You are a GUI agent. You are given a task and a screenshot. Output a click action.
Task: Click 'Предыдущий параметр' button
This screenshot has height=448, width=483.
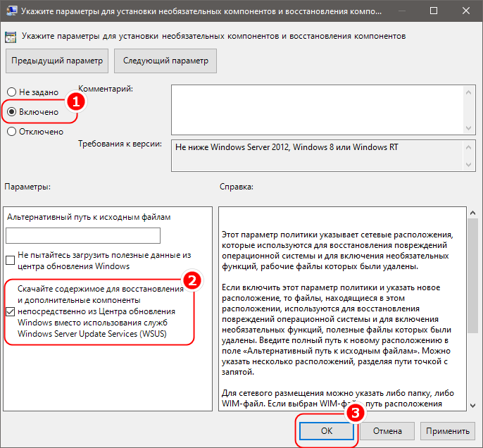click(57, 61)
